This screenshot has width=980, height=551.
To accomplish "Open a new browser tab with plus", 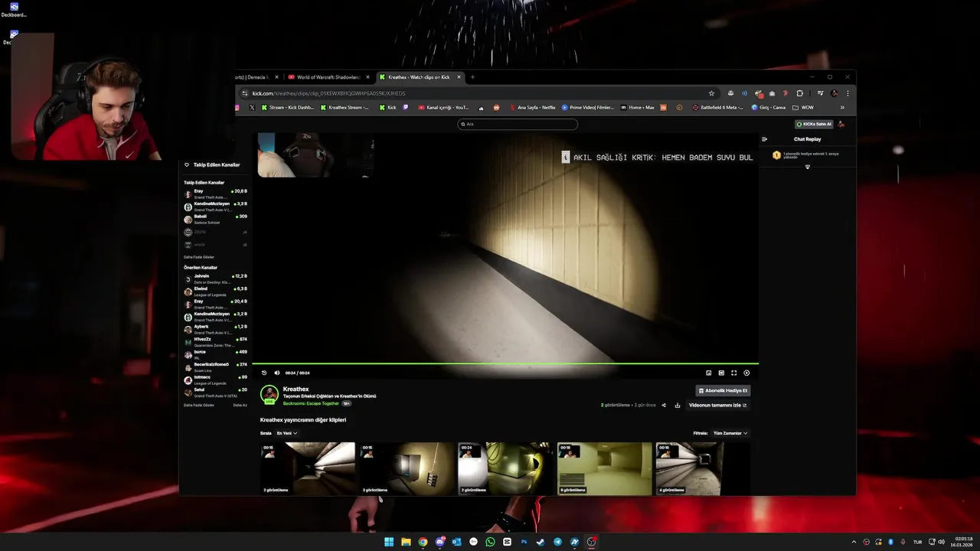I will (x=472, y=77).
